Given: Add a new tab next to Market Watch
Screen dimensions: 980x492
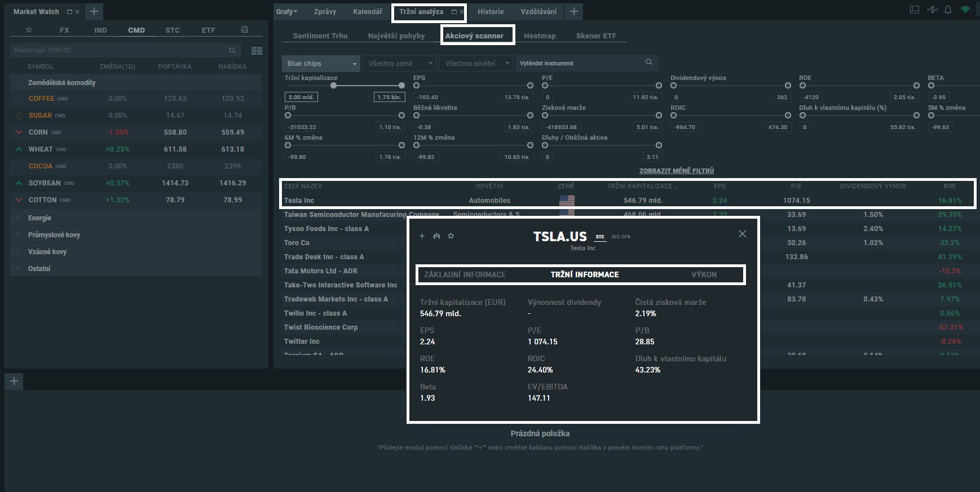Looking at the screenshot, I should pyautogui.click(x=94, y=11).
